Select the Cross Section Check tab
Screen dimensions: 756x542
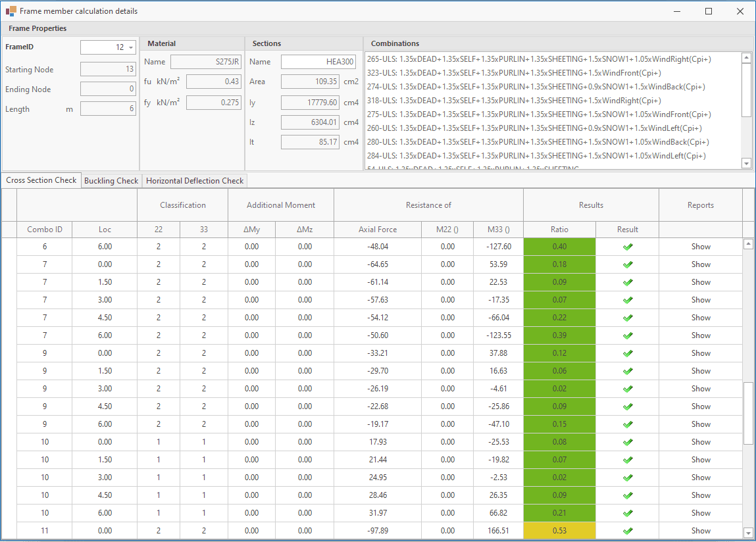pos(41,180)
